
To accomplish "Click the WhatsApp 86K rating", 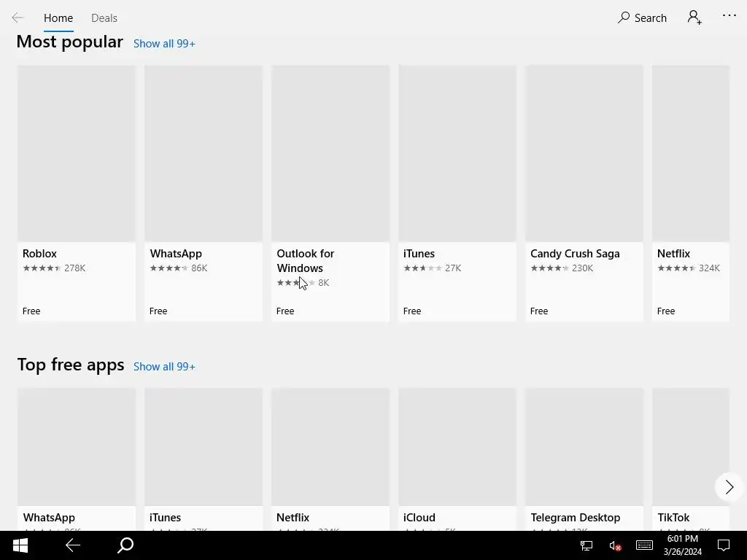I will [179, 268].
